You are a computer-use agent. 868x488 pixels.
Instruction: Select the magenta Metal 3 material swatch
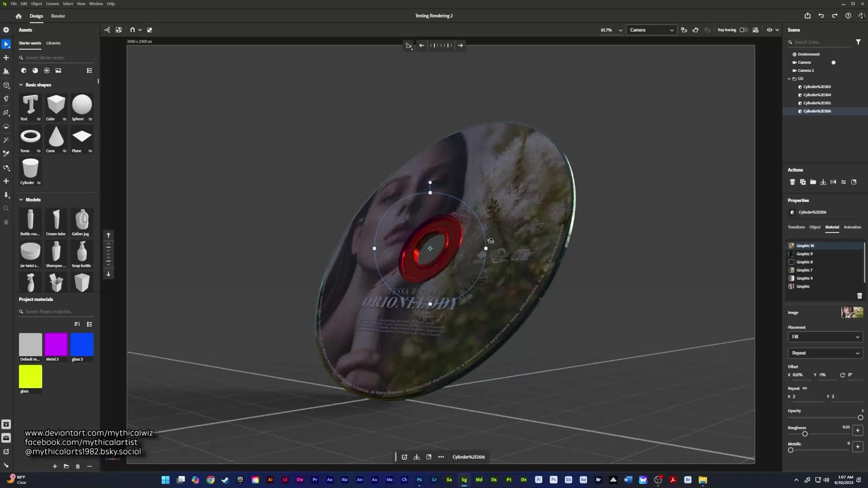pyautogui.click(x=56, y=345)
